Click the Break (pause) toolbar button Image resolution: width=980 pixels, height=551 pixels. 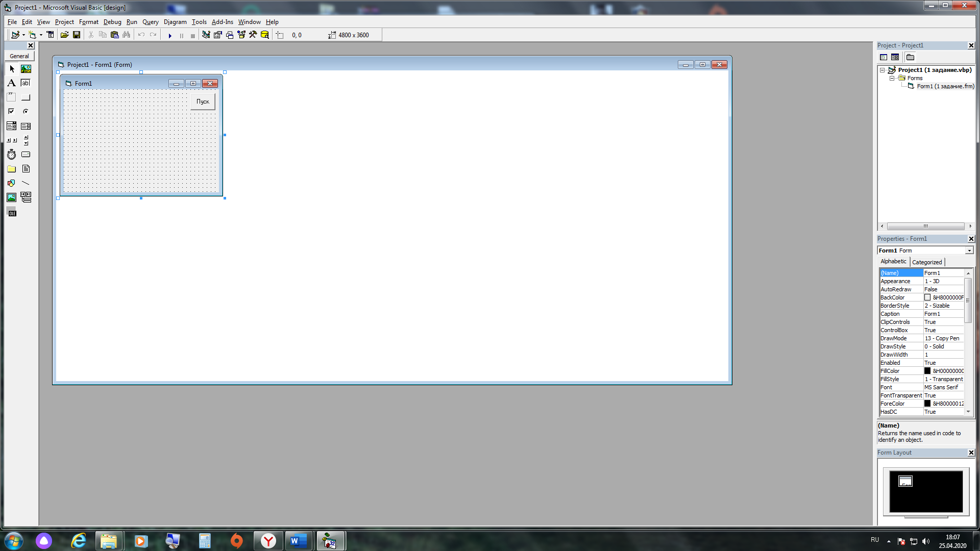coord(182,35)
